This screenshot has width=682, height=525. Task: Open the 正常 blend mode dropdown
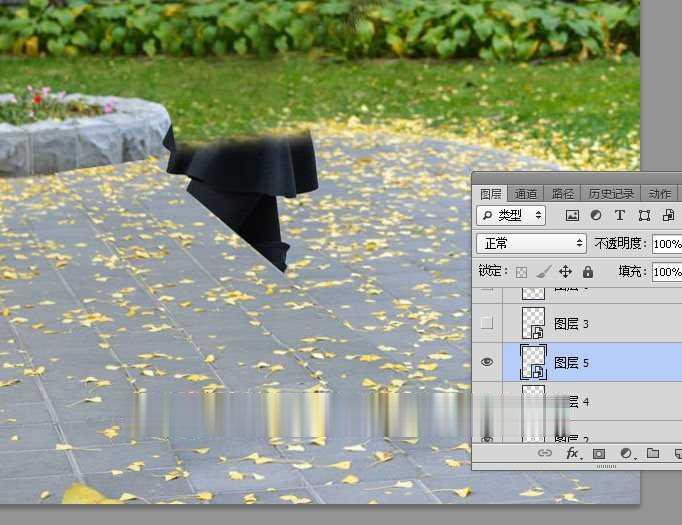[x=531, y=244]
